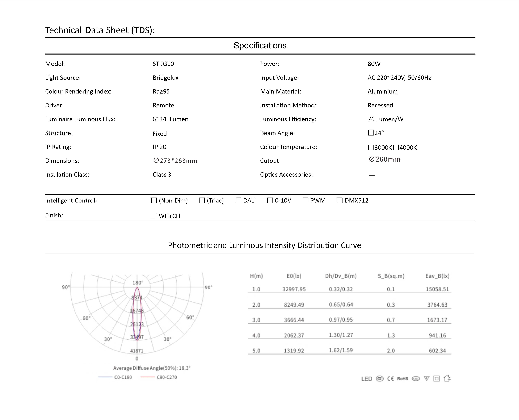Click the indoor-use house icon

pyautogui.click(x=447, y=378)
